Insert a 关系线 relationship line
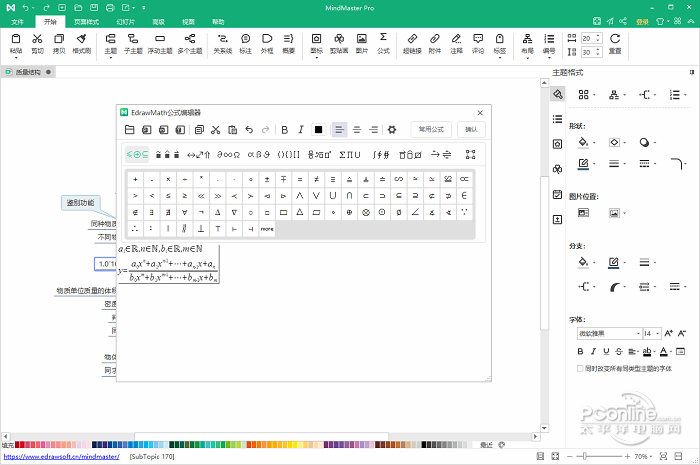Screen dimensions: 700x465 [x=222, y=42]
